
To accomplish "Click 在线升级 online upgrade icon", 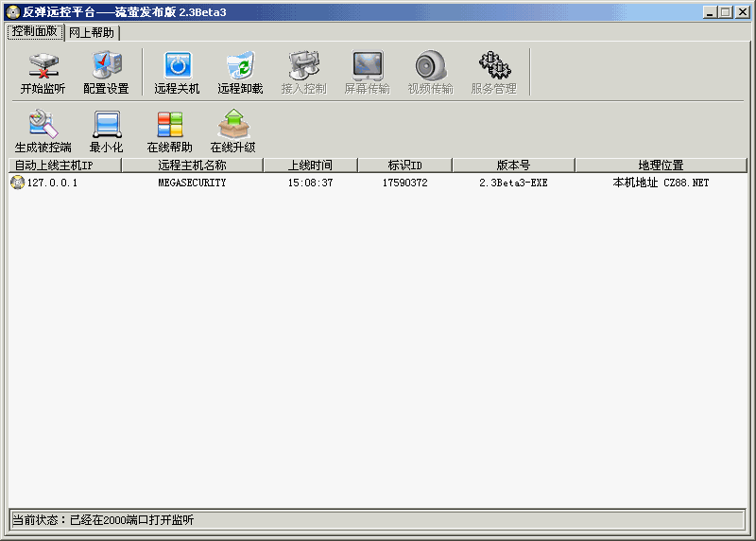I will (x=232, y=131).
